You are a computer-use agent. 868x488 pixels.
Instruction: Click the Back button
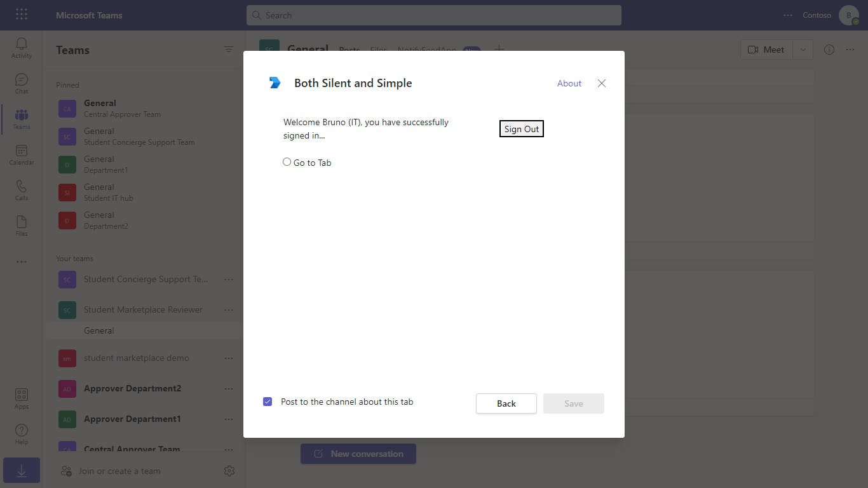tap(506, 403)
